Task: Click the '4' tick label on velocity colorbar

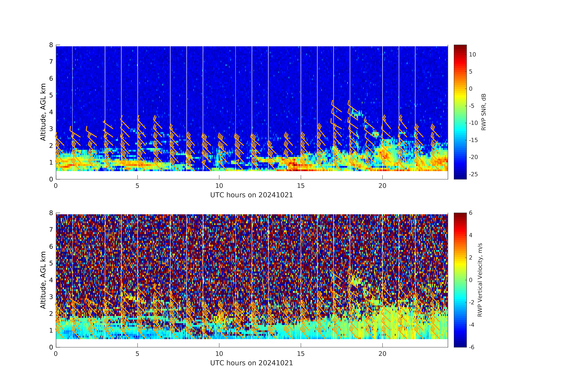Action: 471,235
